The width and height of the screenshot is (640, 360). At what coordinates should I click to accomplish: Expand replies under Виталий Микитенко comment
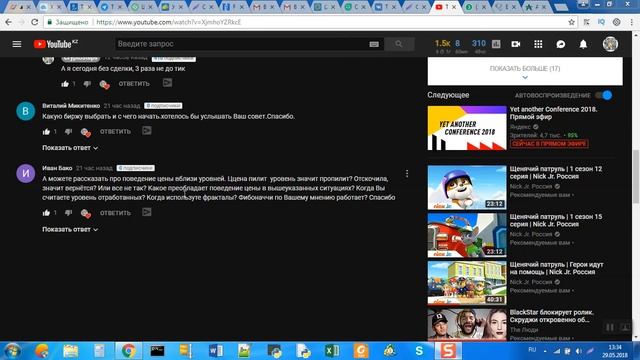70,148
